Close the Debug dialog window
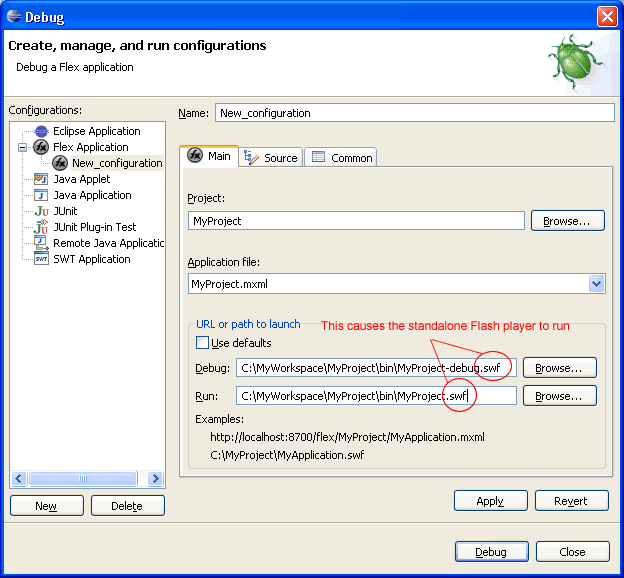Screen dimensions: 624x578 click(607, 17)
